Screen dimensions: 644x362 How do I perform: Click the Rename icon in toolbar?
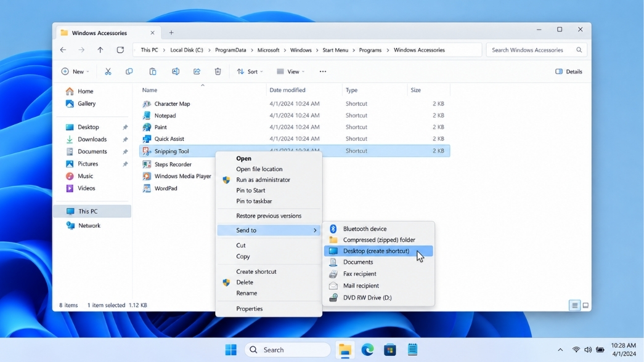point(176,71)
